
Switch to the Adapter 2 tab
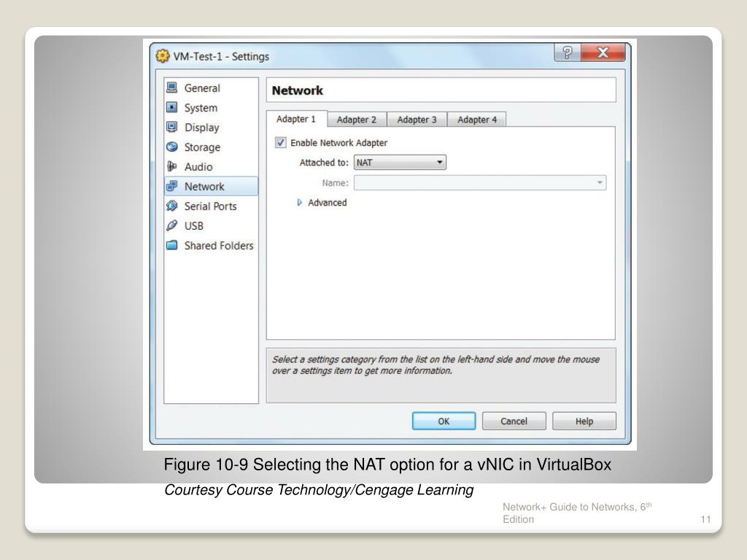click(x=356, y=120)
